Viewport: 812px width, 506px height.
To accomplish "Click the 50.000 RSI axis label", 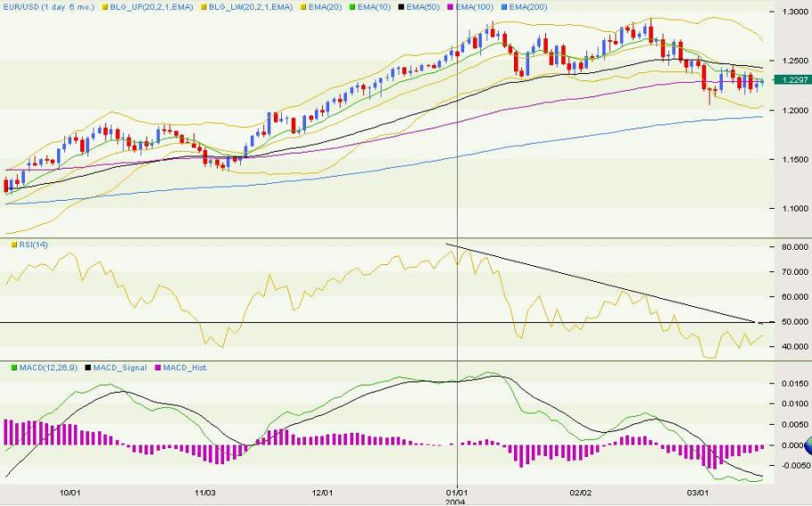I will click(x=794, y=321).
